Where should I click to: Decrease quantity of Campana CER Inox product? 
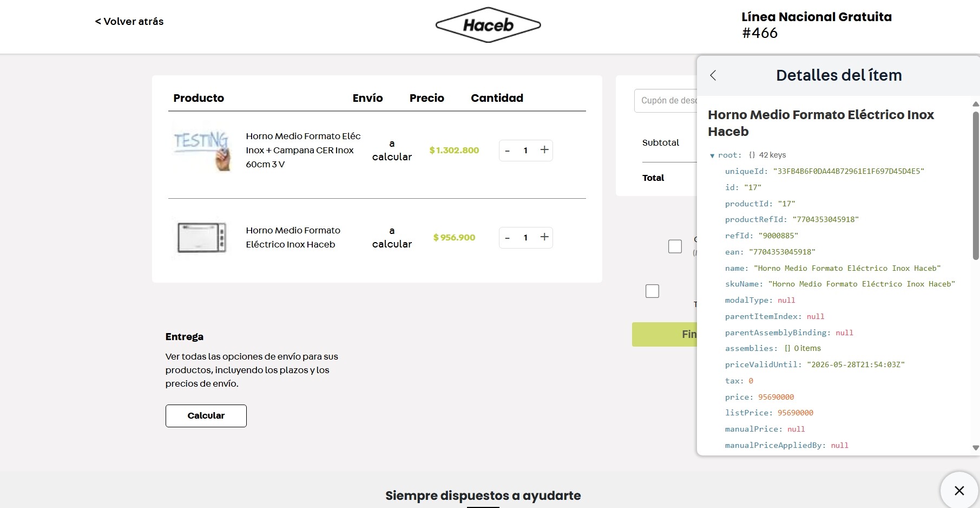coord(507,151)
